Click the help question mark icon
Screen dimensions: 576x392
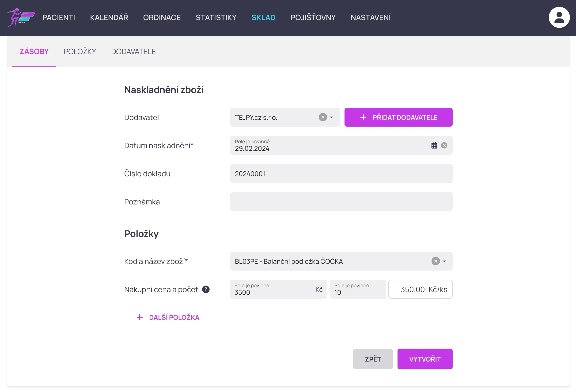[x=206, y=289]
